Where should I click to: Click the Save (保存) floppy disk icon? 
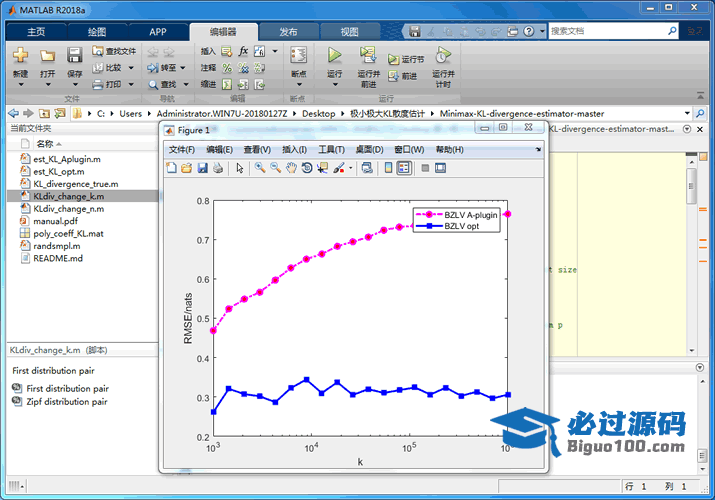click(74, 55)
